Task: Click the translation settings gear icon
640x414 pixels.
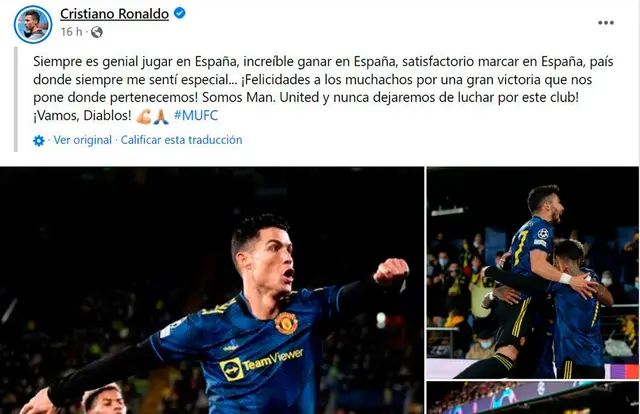Action: click(39, 141)
